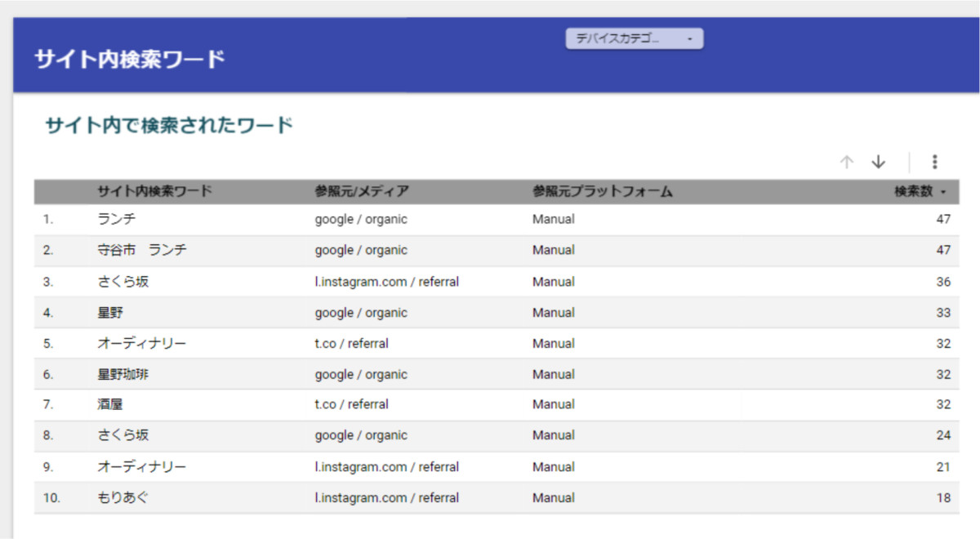
Task: Select オーディナリー cell in row 9
Action: 142,467
